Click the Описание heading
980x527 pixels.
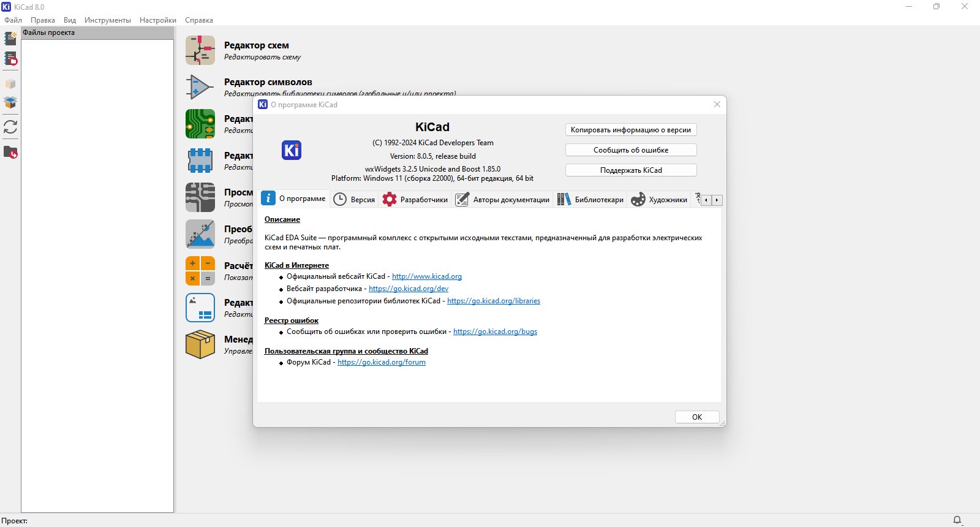click(282, 219)
